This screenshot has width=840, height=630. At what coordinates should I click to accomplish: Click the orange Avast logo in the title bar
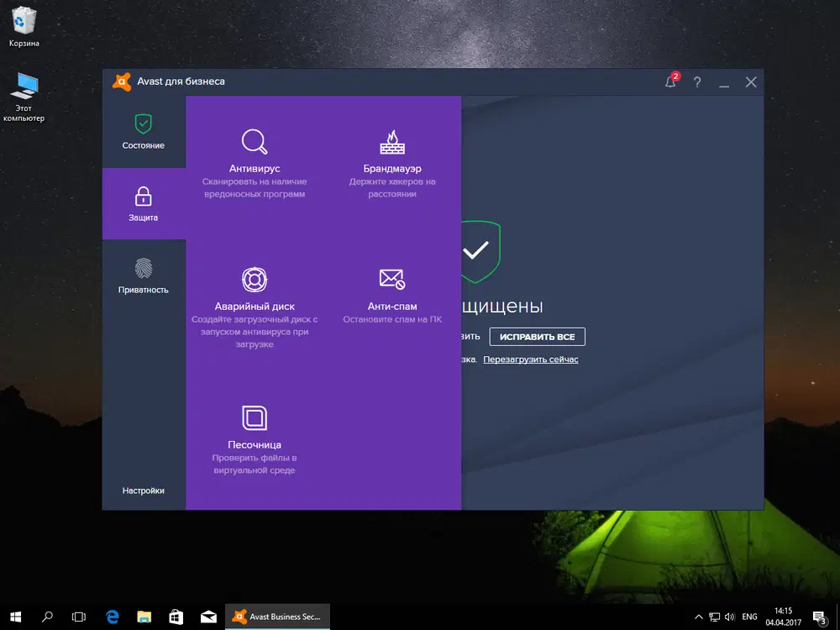(122, 81)
